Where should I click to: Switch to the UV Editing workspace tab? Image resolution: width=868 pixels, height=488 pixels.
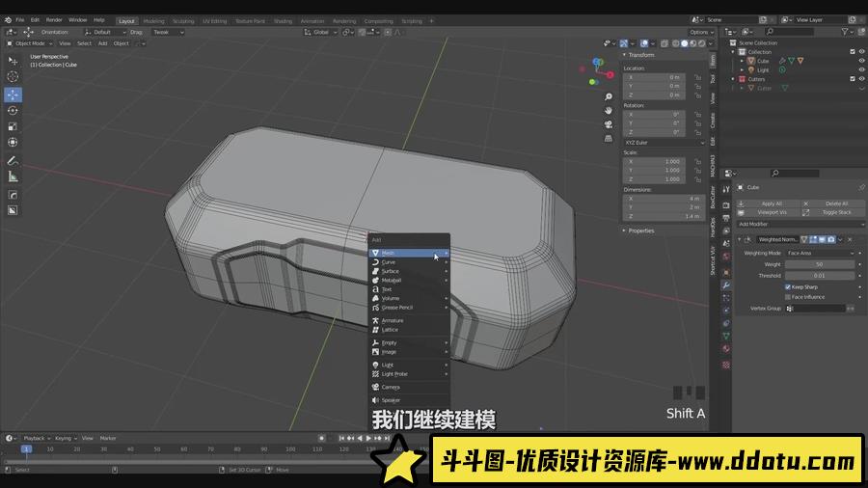(214, 21)
